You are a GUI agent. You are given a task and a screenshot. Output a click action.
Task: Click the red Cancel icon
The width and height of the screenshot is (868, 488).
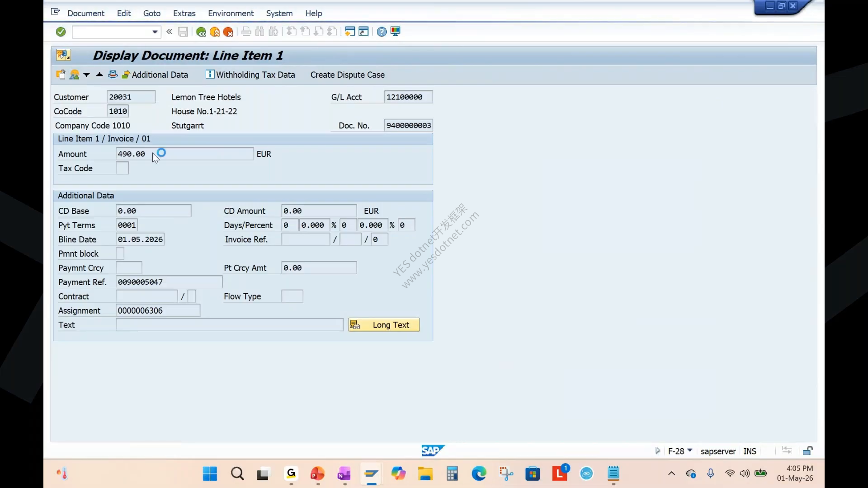pyautogui.click(x=228, y=32)
